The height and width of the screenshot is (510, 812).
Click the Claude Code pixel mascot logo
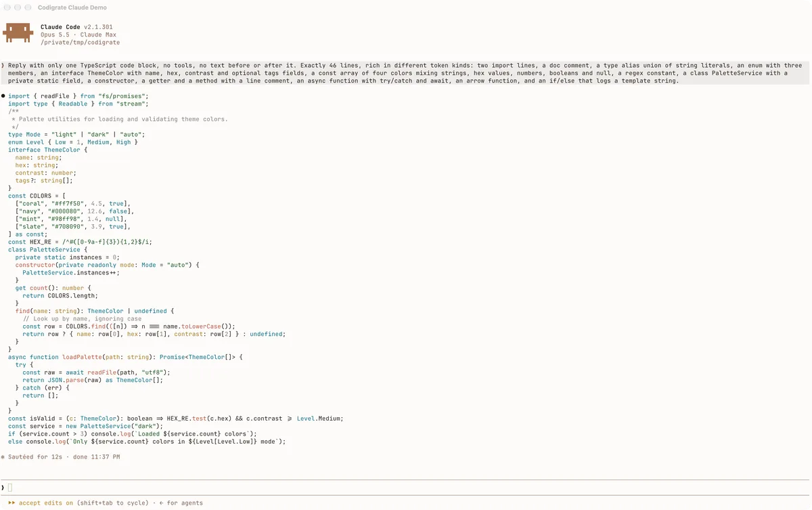tap(18, 34)
